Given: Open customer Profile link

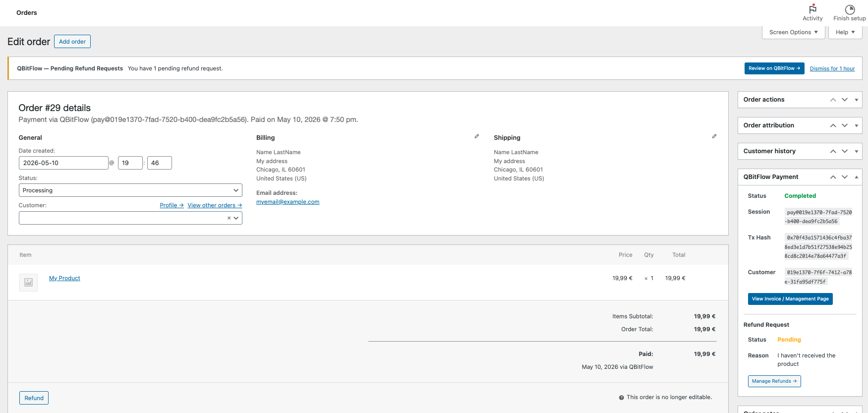Looking at the screenshot, I should [172, 205].
